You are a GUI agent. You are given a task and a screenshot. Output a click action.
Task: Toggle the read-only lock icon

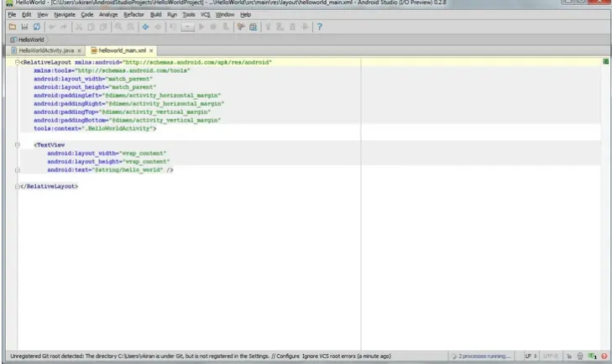(x=569, y=356)
